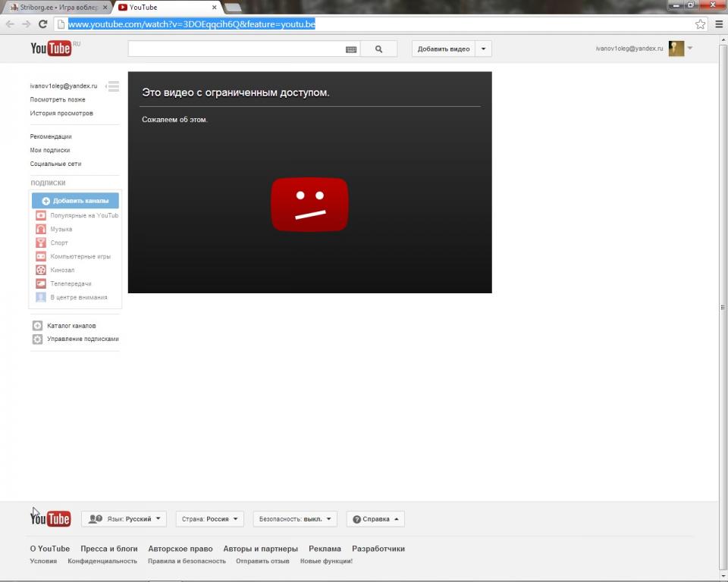Viewport: 728px width, 582px height.
Task: Open the arrow next to Добавить видео
Action: click(484, 49)
